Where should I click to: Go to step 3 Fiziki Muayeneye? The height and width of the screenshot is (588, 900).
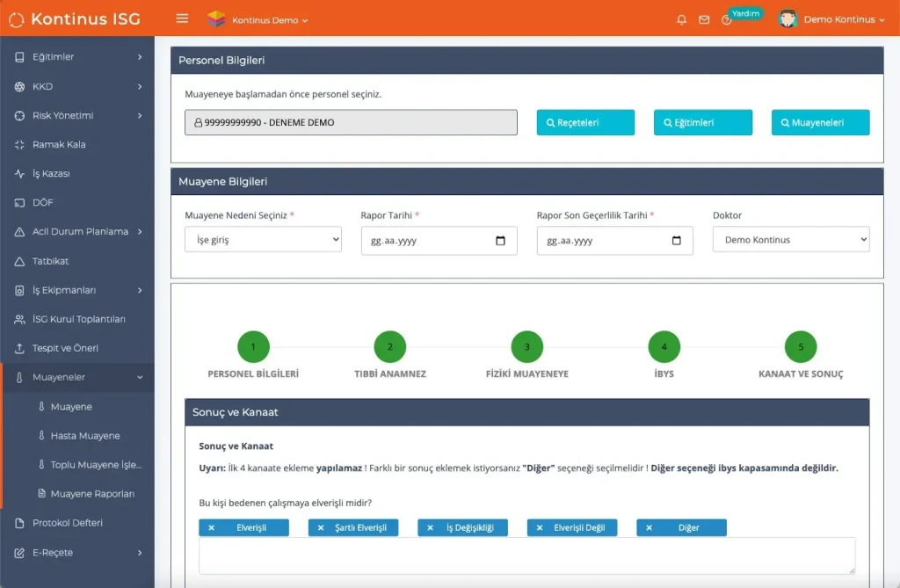pos(527,347)
